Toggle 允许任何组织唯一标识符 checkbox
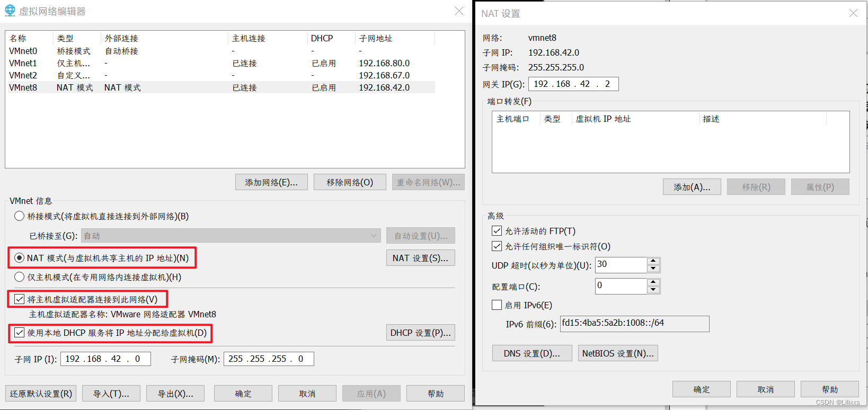Viewport: 868px width, 410px height. [x=497, y=246]
